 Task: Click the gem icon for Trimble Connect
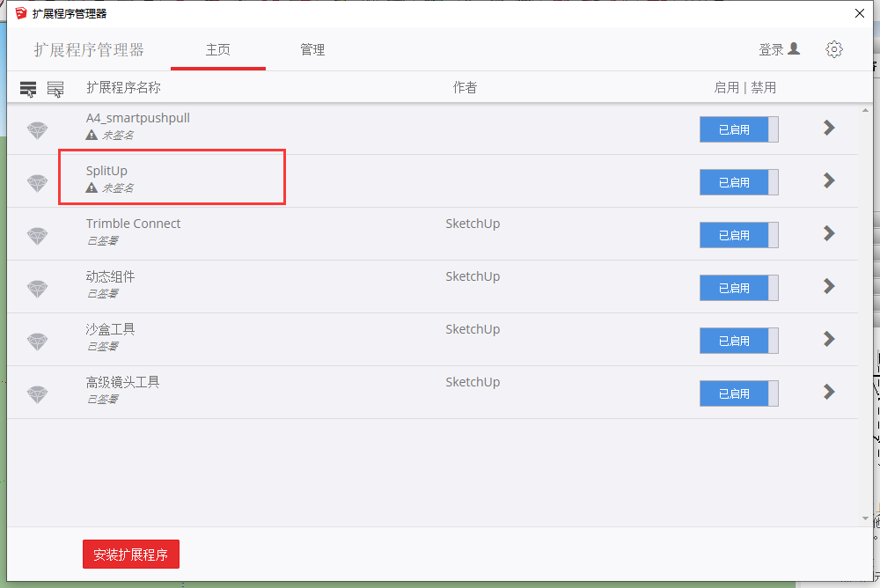(38, 236)
